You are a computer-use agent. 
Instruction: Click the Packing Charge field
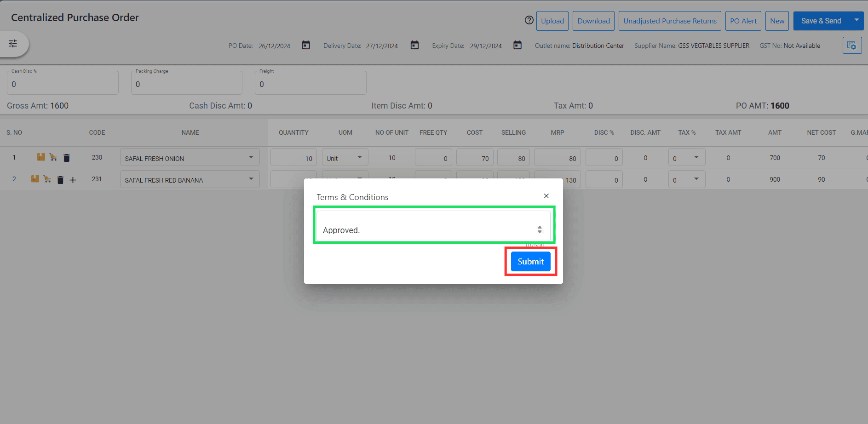coord(187,83)
